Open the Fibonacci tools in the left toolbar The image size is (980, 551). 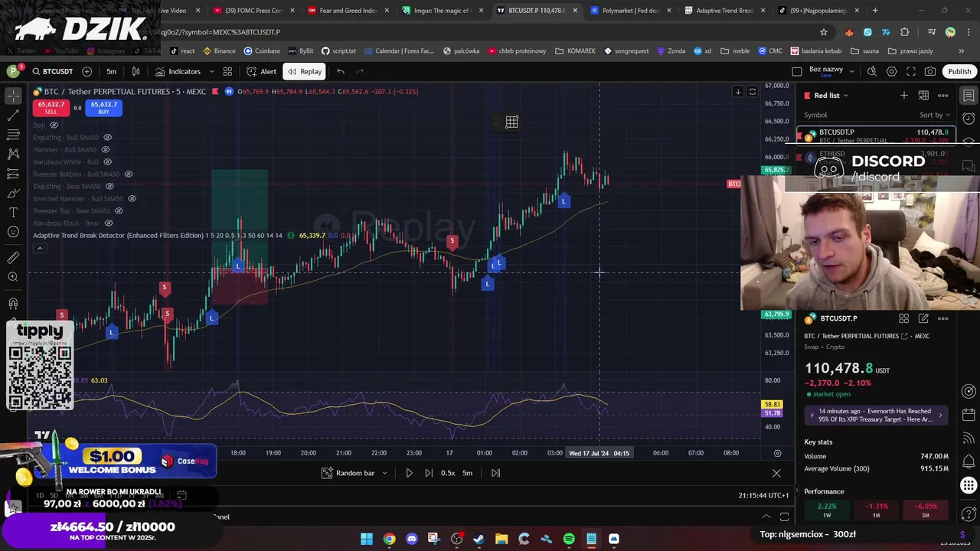[13, 135]
